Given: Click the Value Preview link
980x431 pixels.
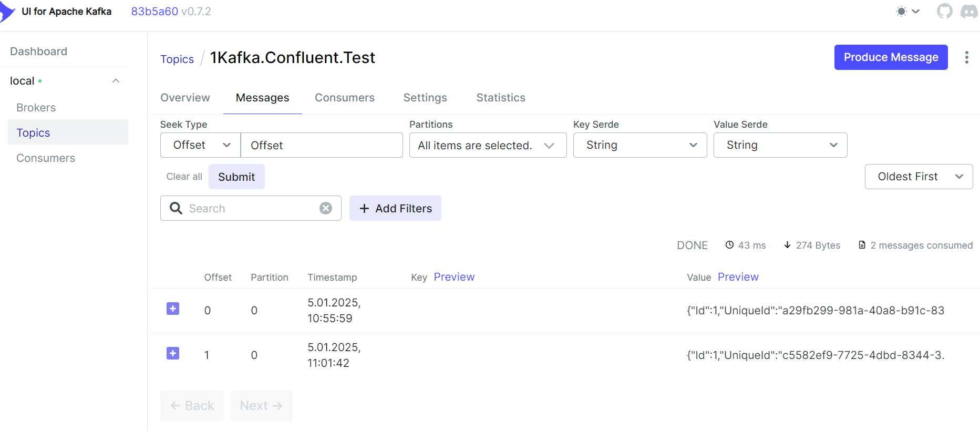Looking at the screenshot, I should point(738,277).
